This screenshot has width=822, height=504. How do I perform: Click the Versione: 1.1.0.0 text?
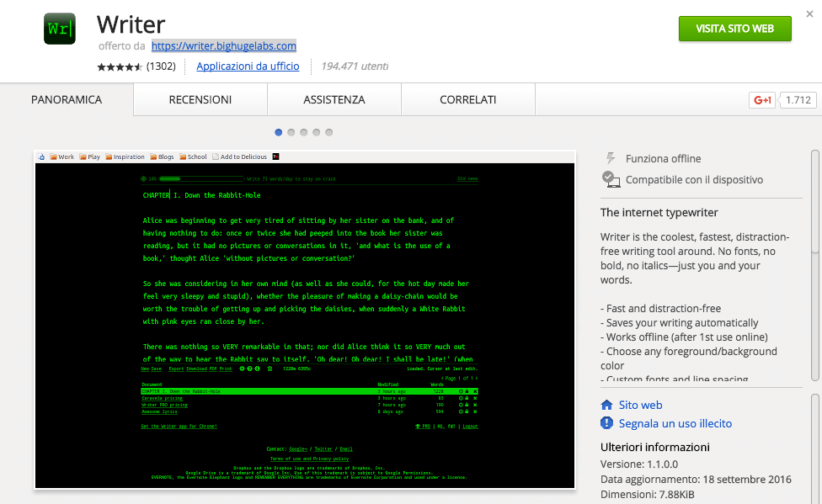tap(639, 464)
